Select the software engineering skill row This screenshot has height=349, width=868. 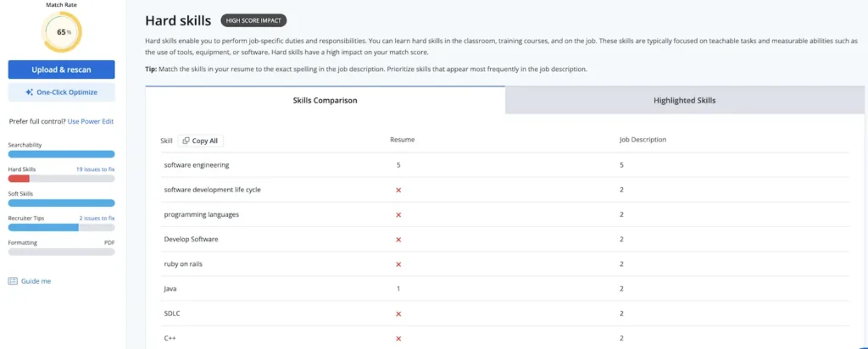[x=504, y=165]
